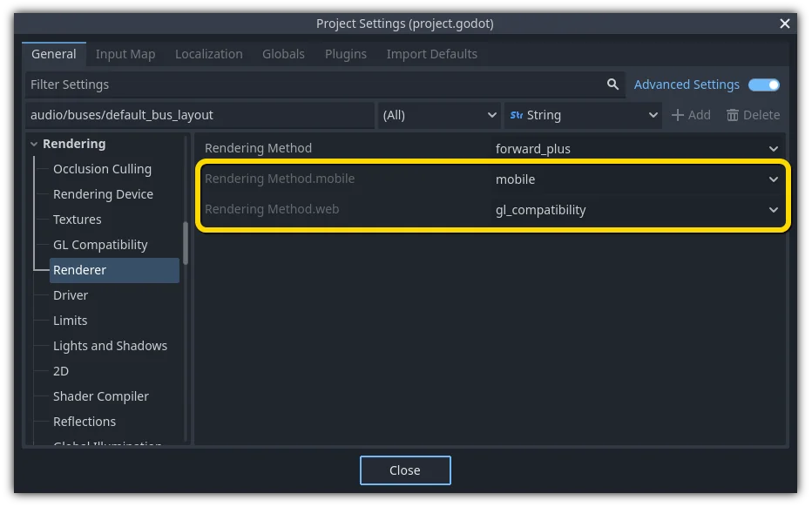Viewport: 812px width, 507px height.
Task: Click the Add property button
Action: (690, 115)
